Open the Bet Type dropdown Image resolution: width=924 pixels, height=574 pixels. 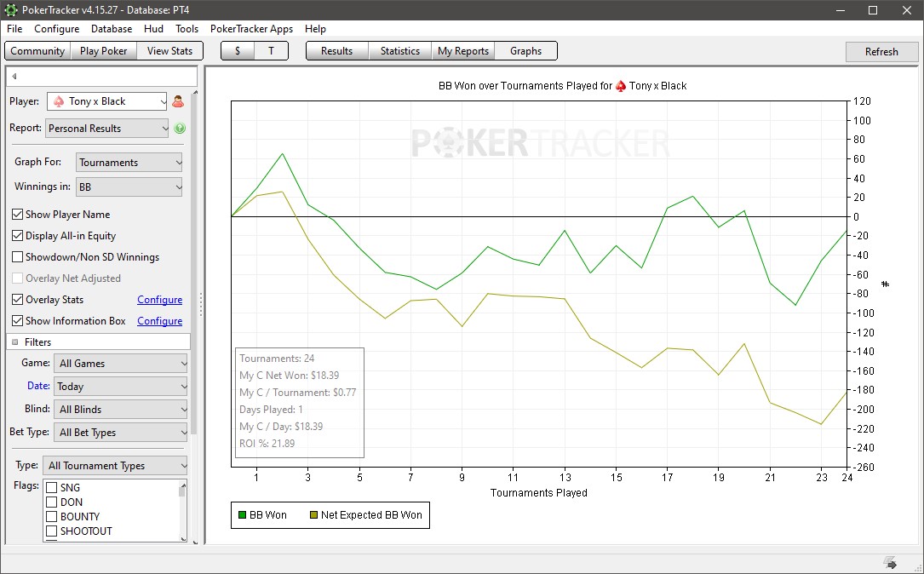[x=120, y=433]
